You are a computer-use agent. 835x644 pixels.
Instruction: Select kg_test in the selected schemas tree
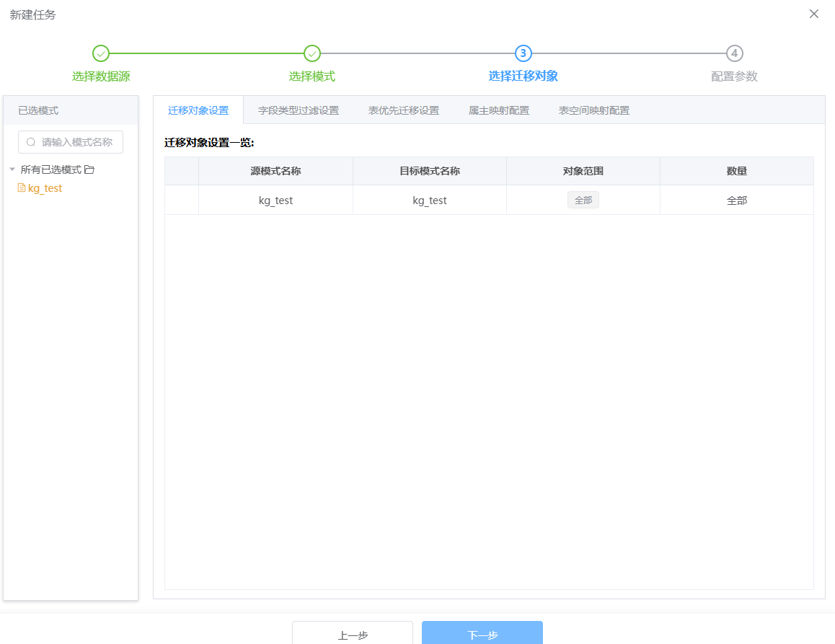[45, 188]
